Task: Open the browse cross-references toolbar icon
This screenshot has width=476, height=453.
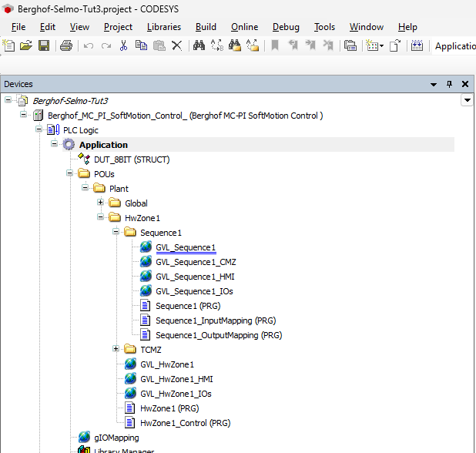Action: click(x=350, y=46)
